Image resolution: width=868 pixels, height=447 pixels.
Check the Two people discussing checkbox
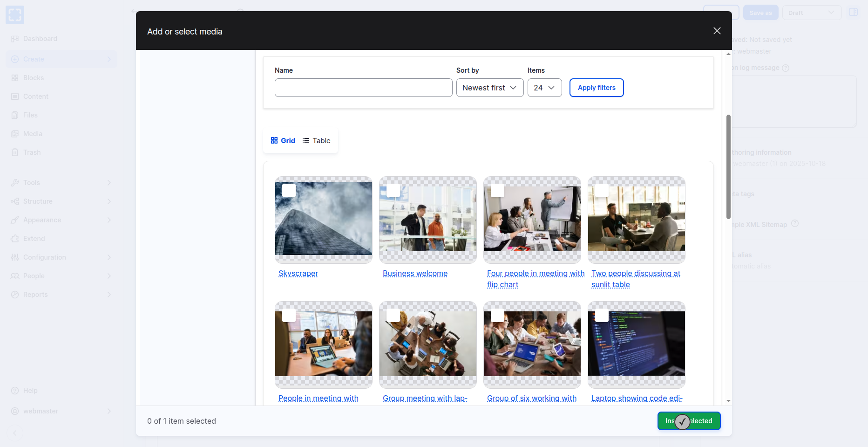tap(602, 190)
